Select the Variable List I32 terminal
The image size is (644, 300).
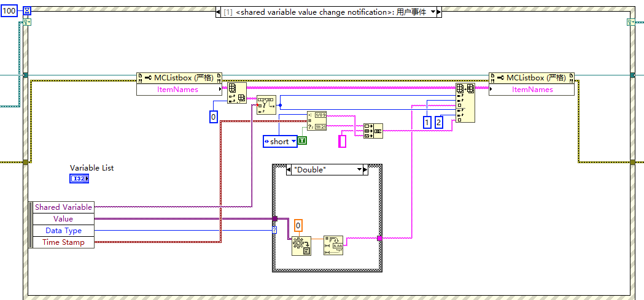click(x=79, y=179)
